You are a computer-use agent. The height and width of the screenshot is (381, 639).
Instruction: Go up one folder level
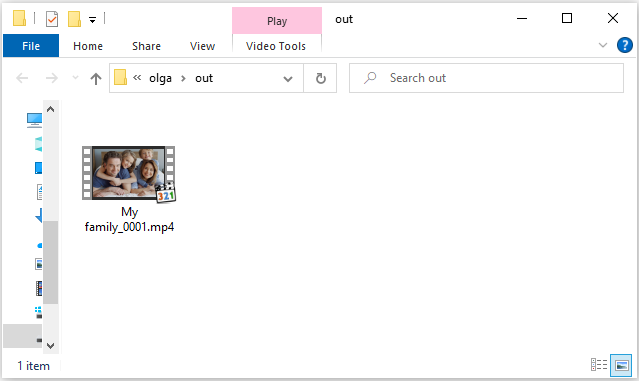(96, 78)
